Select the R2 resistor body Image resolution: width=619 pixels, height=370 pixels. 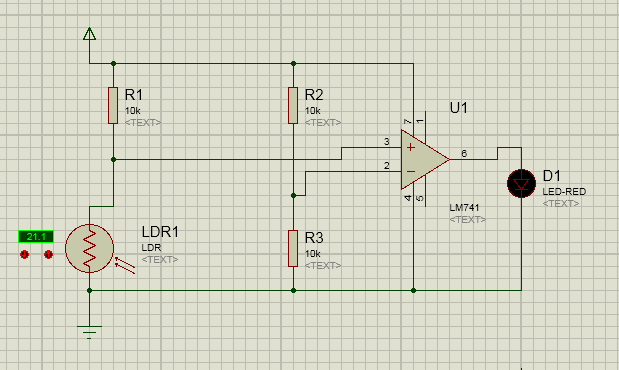point(293,105)
